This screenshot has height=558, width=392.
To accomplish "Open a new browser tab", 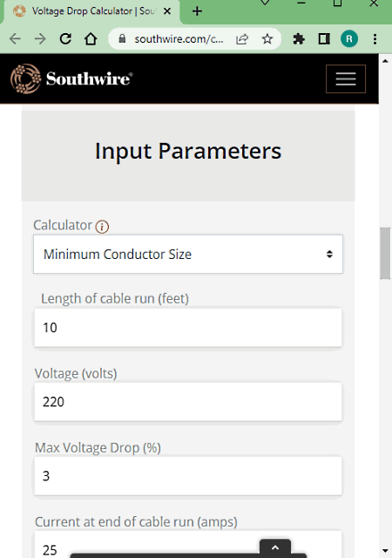I will point(197,11).
